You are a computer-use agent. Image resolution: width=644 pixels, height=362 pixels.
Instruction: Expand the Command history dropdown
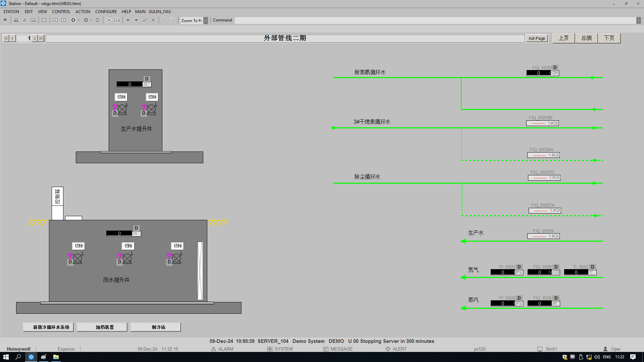coord(638,20)
